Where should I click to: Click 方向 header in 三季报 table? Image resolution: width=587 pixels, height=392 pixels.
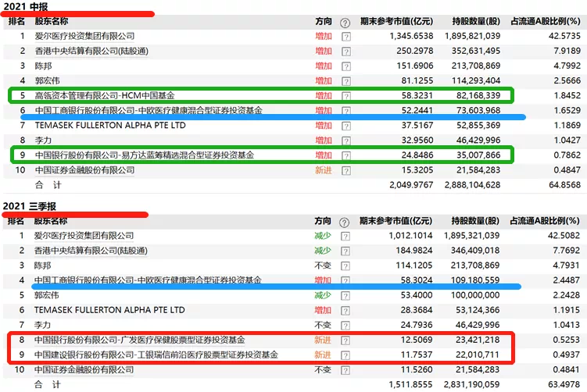pyautogui.click(x=323, y=221)
